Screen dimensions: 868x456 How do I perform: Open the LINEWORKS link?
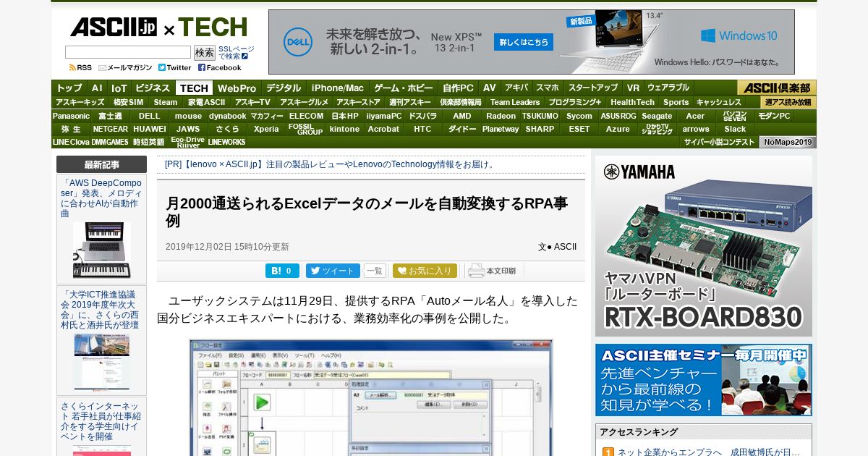pyautogui.click(x=226, y=142)
